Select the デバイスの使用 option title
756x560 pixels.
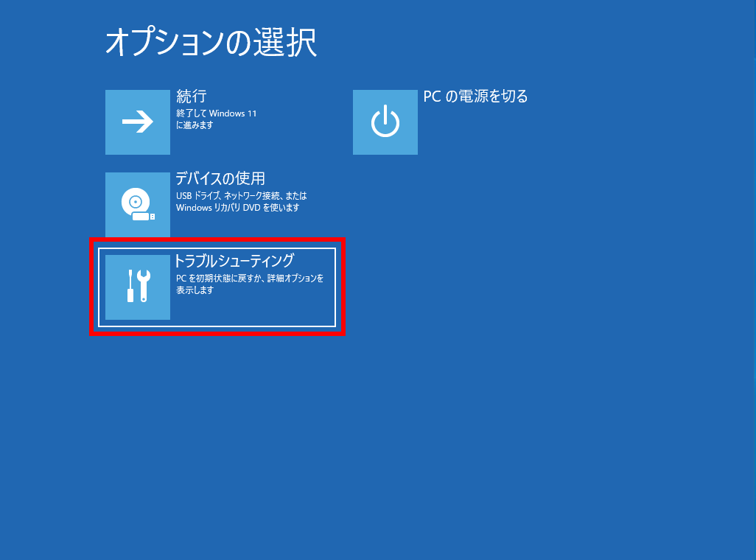(x=220, y=178)
